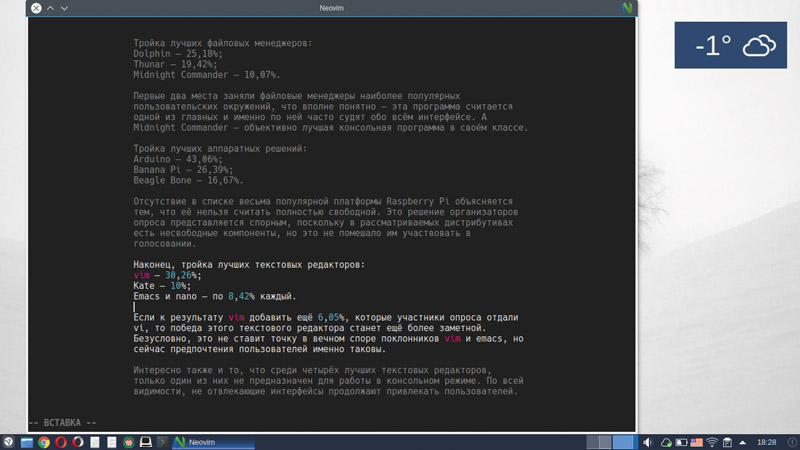Open the clipboard tray icon
Screen dimensions: 800x450
coord(728,442)
